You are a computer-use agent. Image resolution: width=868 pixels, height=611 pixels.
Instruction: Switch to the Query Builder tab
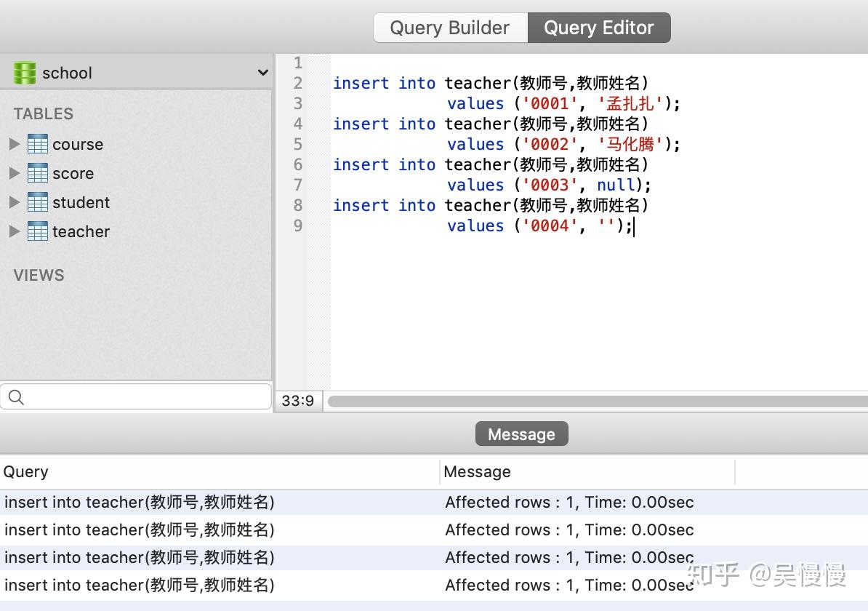[450, 28]
